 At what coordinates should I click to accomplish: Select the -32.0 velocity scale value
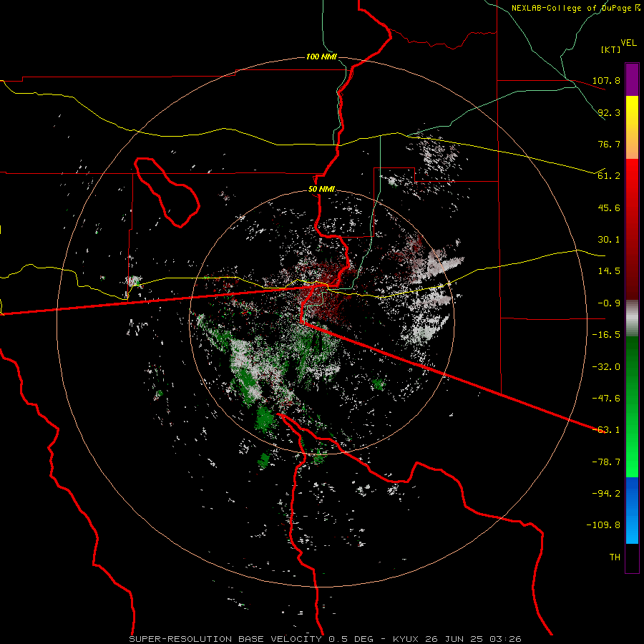point(607,367)
